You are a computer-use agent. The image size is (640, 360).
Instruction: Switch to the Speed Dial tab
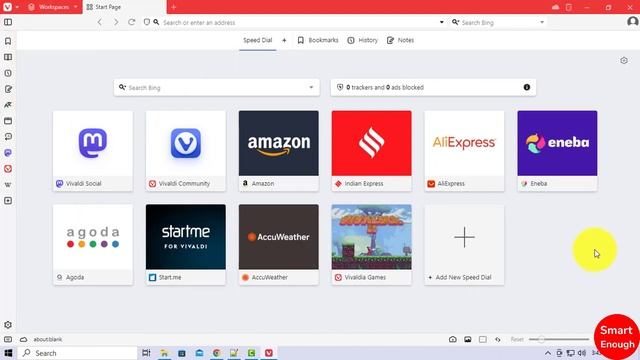(258, 40)
